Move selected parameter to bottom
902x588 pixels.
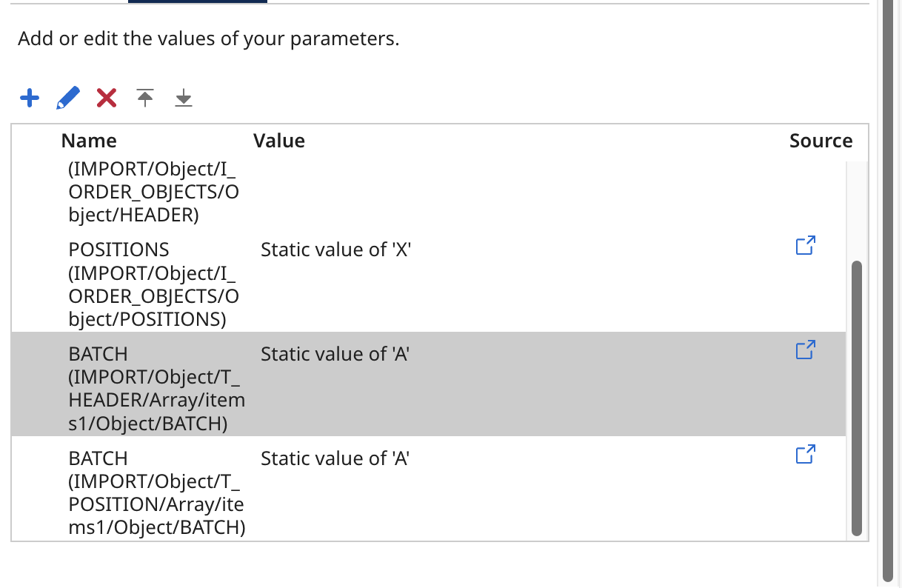[x=184, y=98]
